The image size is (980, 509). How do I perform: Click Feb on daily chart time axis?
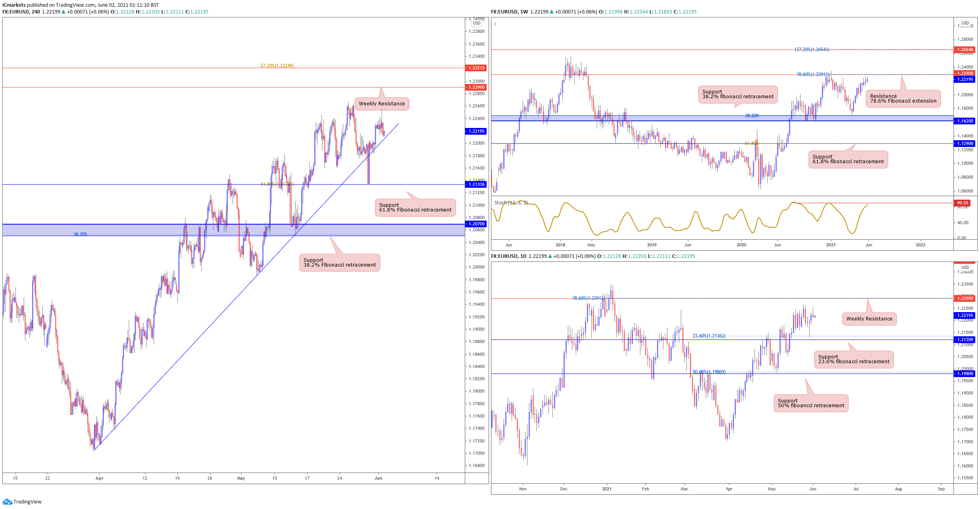646,489
